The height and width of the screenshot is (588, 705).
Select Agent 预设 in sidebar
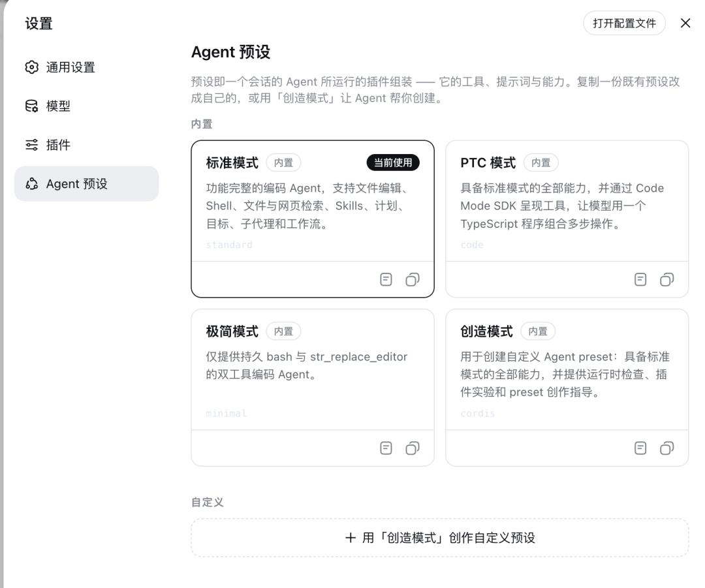[x=86, y=184]
